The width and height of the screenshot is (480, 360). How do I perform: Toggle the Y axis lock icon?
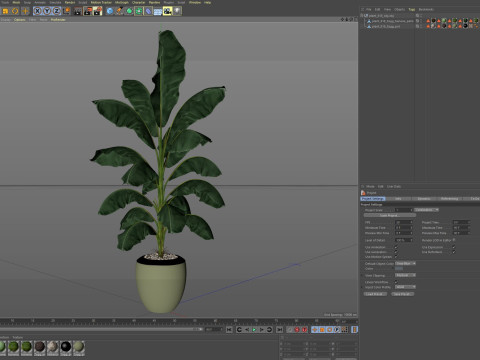coord(47,11)
